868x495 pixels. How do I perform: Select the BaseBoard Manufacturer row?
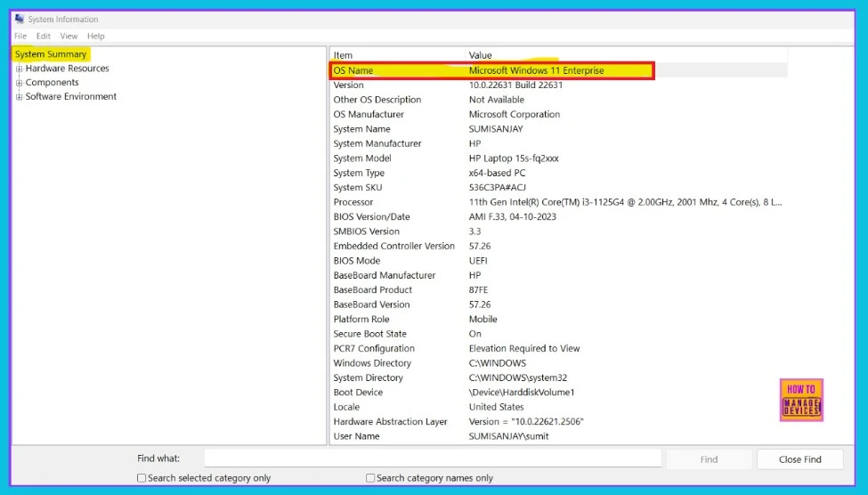pyautogui.click(x=558, y=275)
